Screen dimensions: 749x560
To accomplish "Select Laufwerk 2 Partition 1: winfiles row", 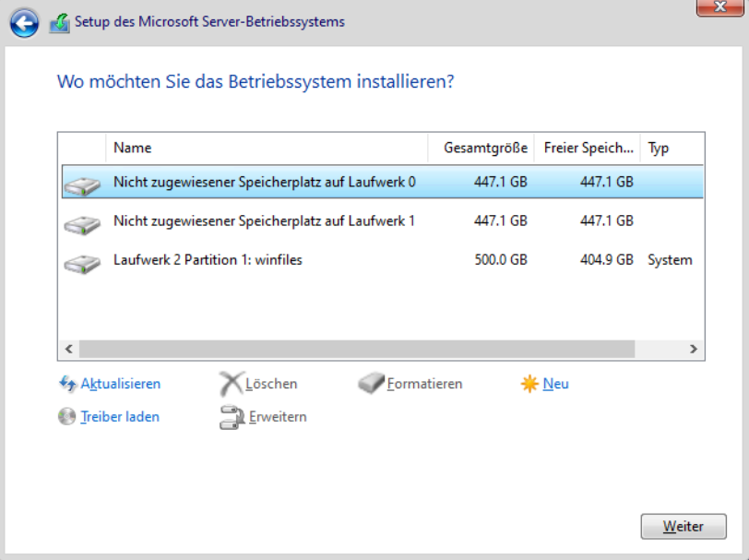I will coord(383,260).
